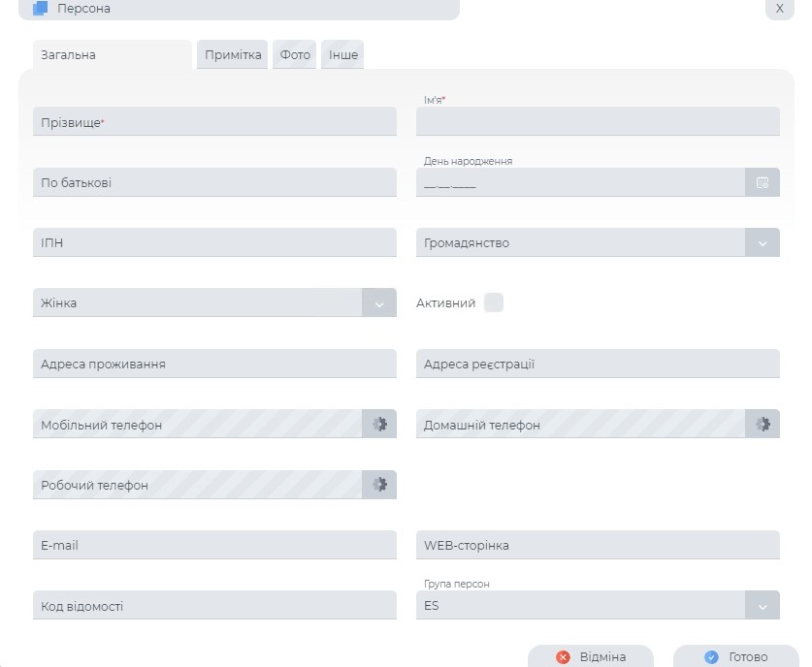Click the gear icon beside Робочий телефон
Screen dimensions: 812x667
[379, 484]
